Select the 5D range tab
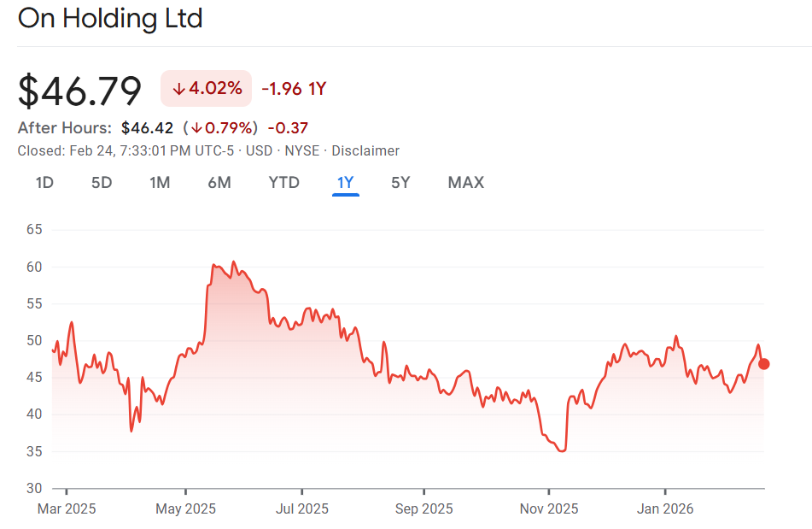The width and height of the screenshot is (812, 529). click(102, 182)
